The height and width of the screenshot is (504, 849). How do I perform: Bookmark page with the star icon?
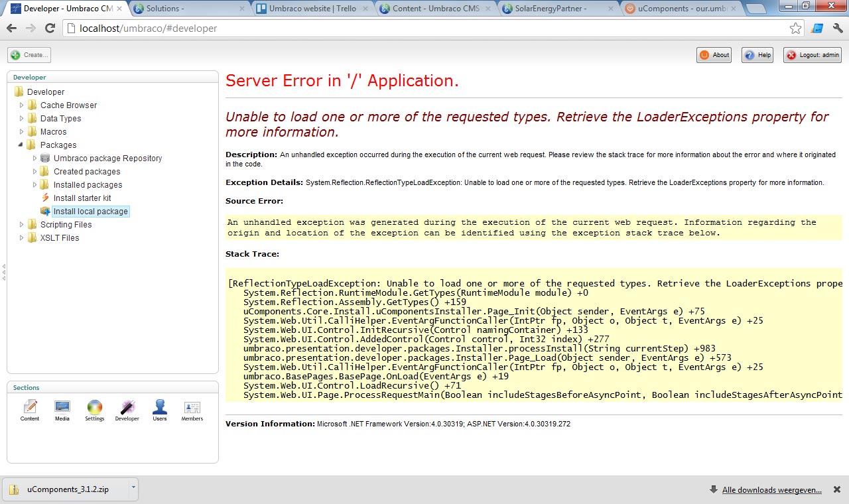795,29
